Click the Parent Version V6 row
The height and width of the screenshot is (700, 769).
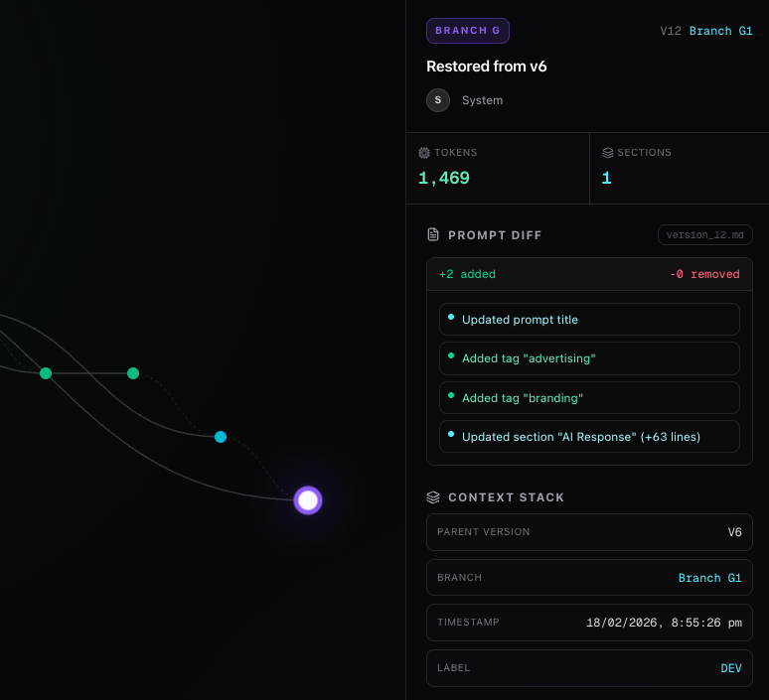click(x=589, y=532)
